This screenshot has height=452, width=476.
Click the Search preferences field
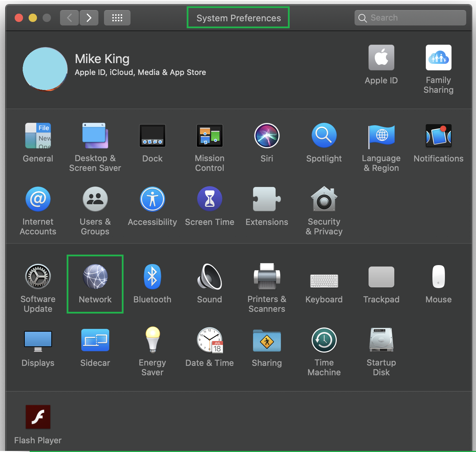(x=410, y=18)
